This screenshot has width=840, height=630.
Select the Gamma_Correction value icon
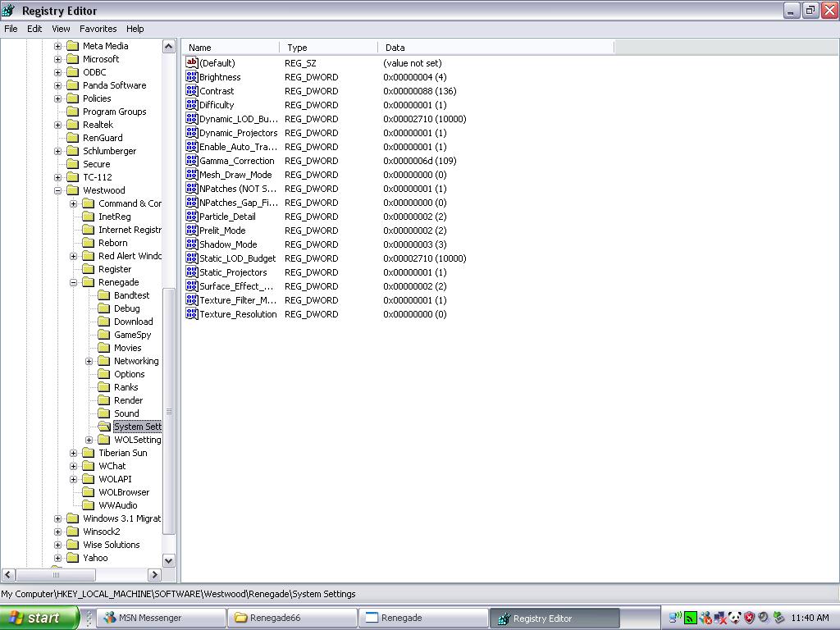pyautogui.click(x=192, y=161)
